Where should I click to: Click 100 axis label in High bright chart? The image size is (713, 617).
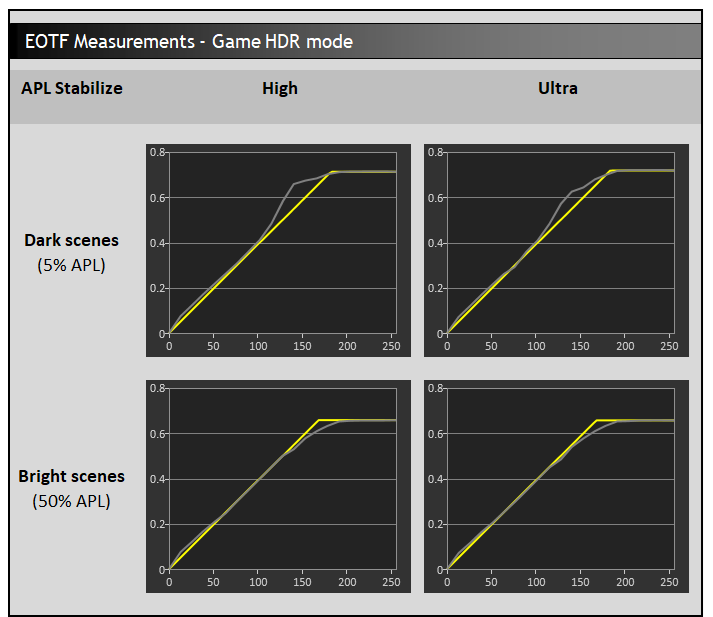[x=258, y=582]
